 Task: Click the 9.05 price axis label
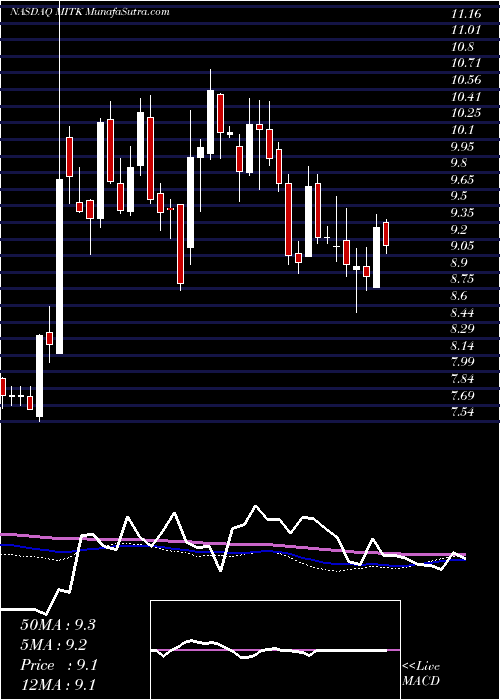[464, 246]
